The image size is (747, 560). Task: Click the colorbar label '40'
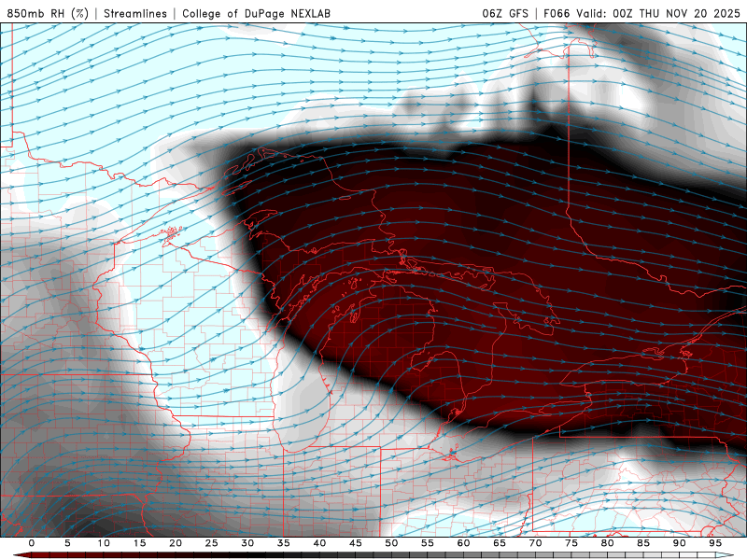coord(319,543)
